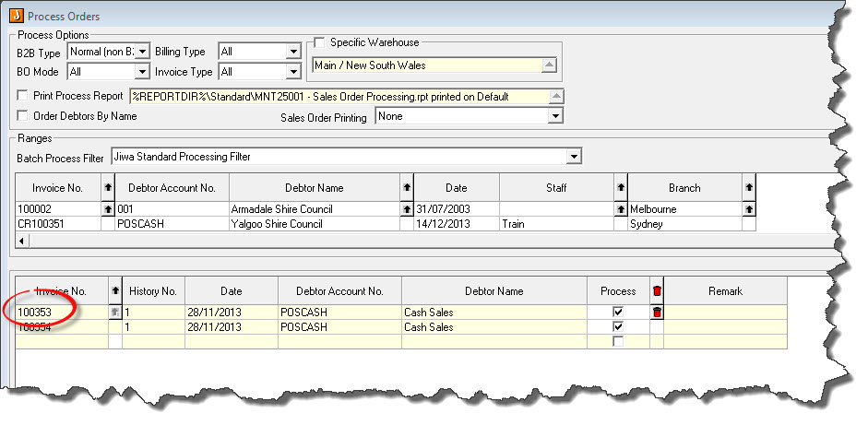This screenshot has height=425, width=868.
Task: Click the Process Orders window app icon
Action: click(17, 16)
